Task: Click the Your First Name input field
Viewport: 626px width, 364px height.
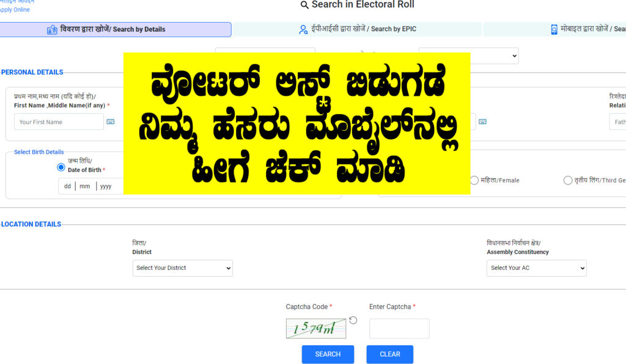Action: pos(59,122)
